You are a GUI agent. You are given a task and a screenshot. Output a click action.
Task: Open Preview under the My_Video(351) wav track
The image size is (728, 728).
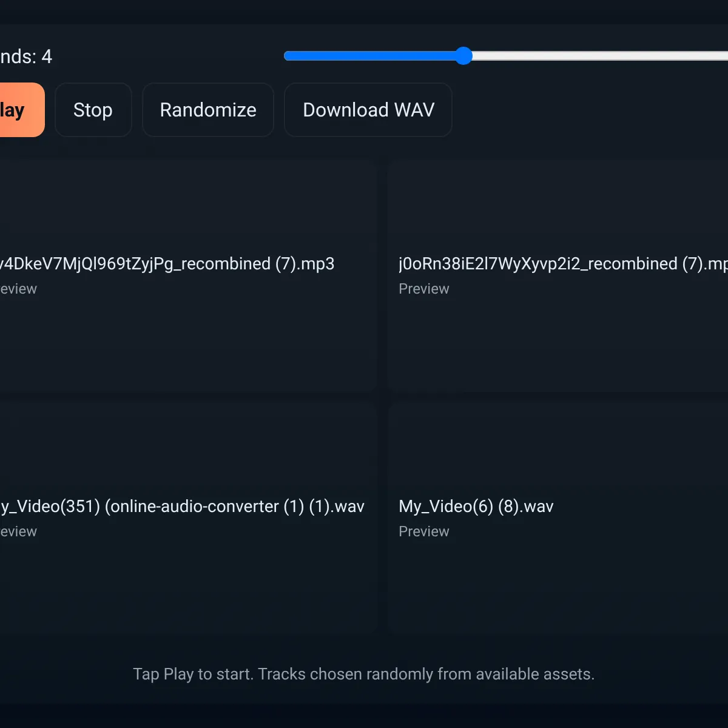pos(18,531)
